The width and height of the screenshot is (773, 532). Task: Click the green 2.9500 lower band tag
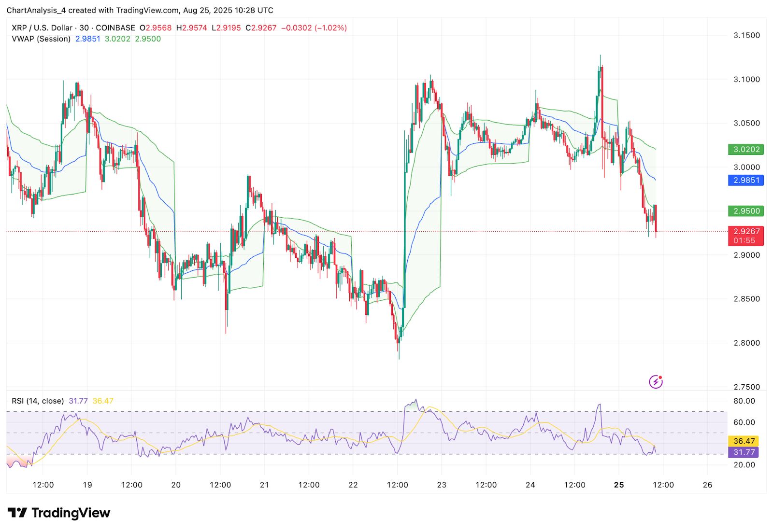tap(746, 211)
